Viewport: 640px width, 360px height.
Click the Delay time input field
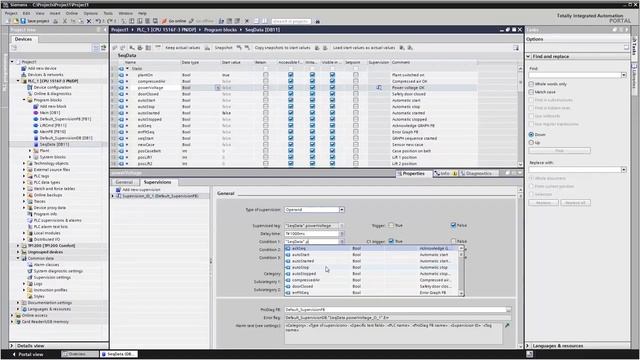311,233
